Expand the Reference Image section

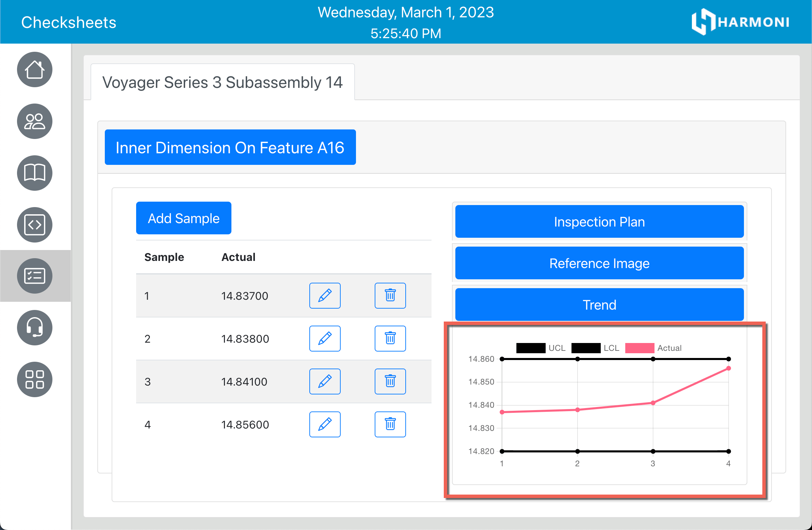tap(599, 263)
